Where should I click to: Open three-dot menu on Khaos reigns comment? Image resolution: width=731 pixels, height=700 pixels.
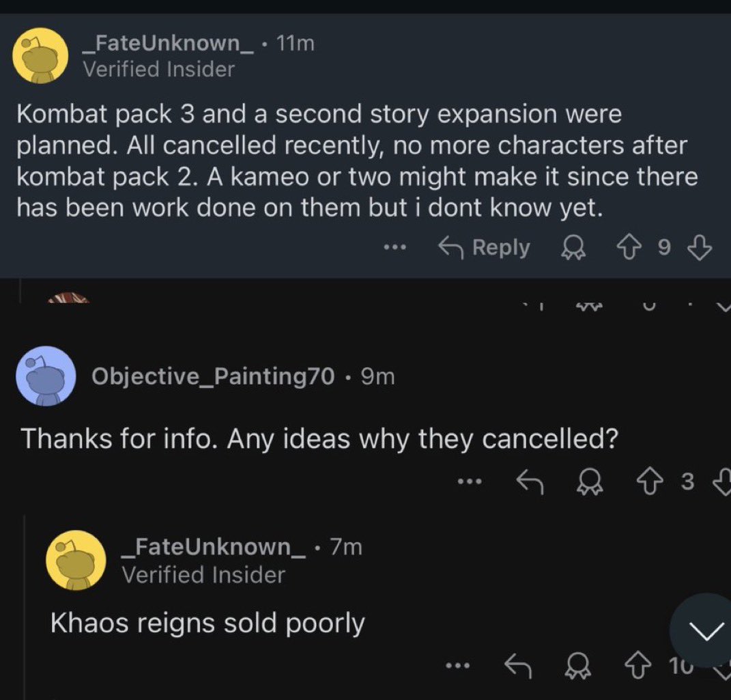[x=457, y=665]
